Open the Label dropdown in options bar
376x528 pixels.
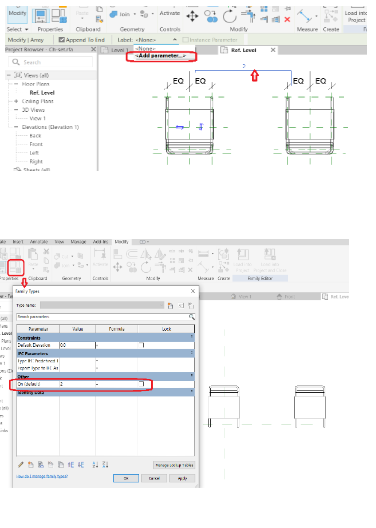156,40
